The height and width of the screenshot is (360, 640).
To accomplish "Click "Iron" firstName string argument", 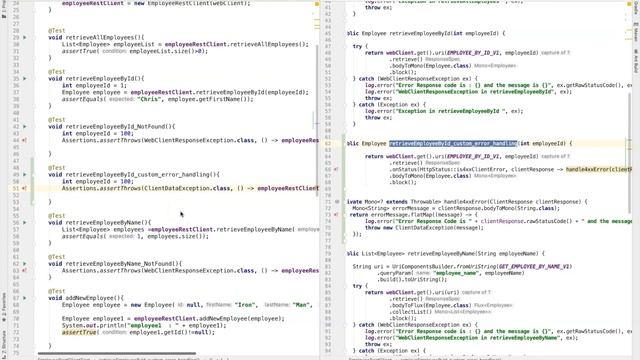I will pos(245,305).
